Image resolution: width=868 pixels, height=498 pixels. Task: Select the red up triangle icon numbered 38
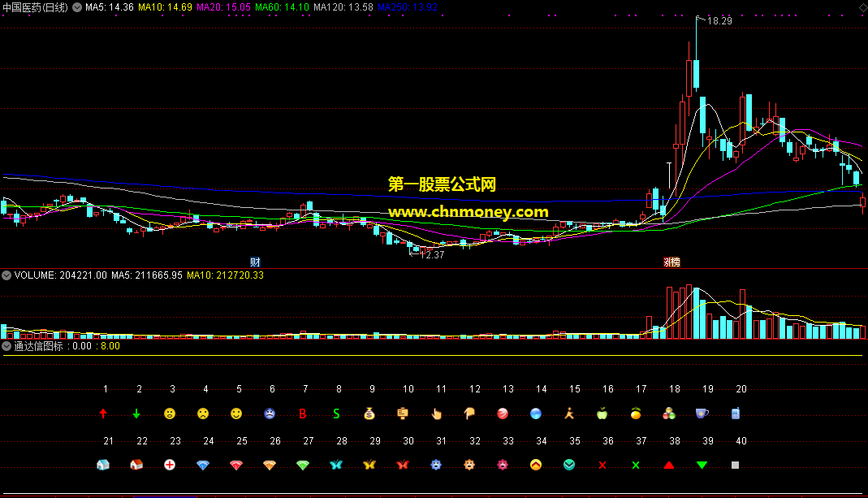[x=669, y=465]
